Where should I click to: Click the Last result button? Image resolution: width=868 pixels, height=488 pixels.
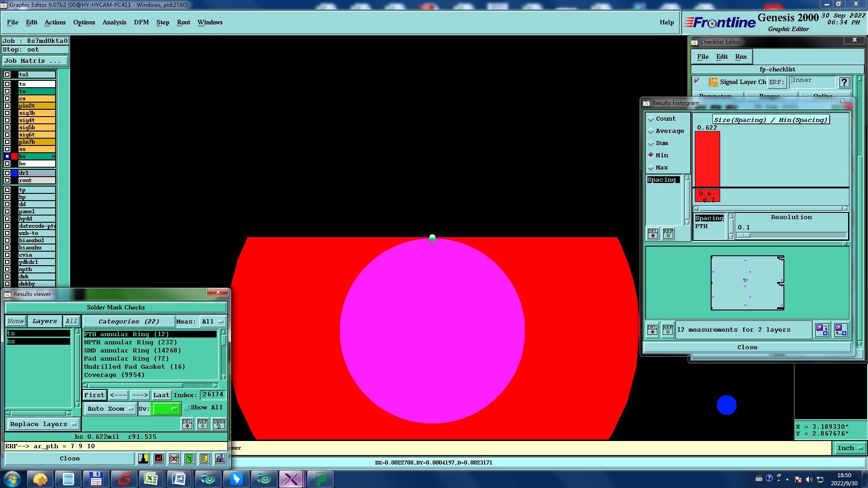click(x=161, y=395)
